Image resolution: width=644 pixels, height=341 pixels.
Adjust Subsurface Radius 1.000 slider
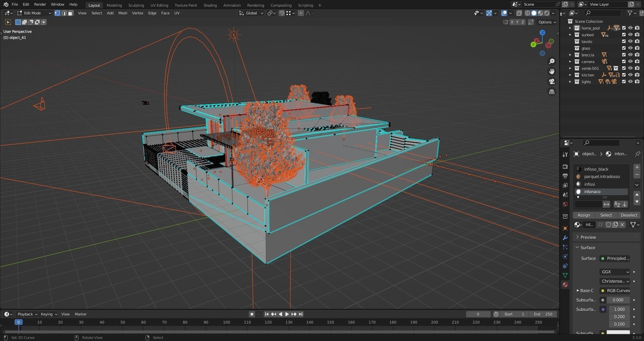pos(619,309)
